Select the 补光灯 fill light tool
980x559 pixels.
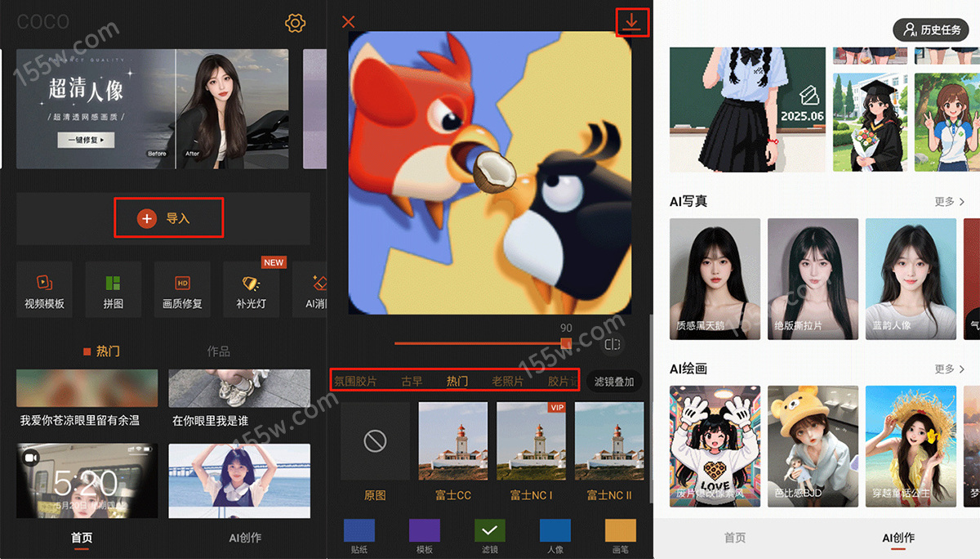[x=251, y=288]
